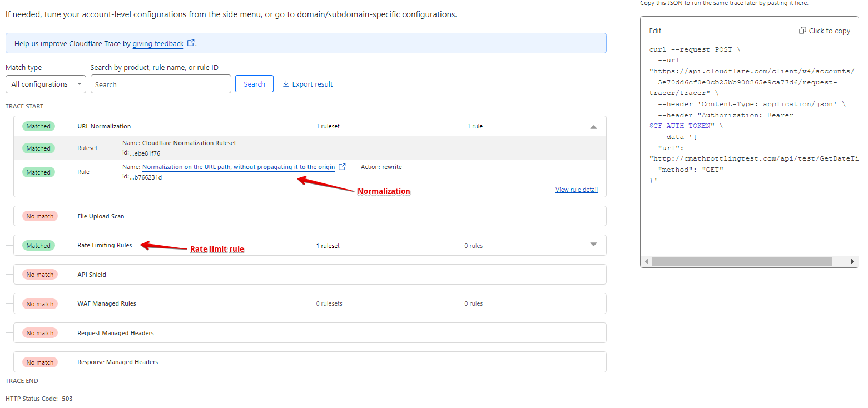Collapse the URL Normalization section

tap(593, 127)
